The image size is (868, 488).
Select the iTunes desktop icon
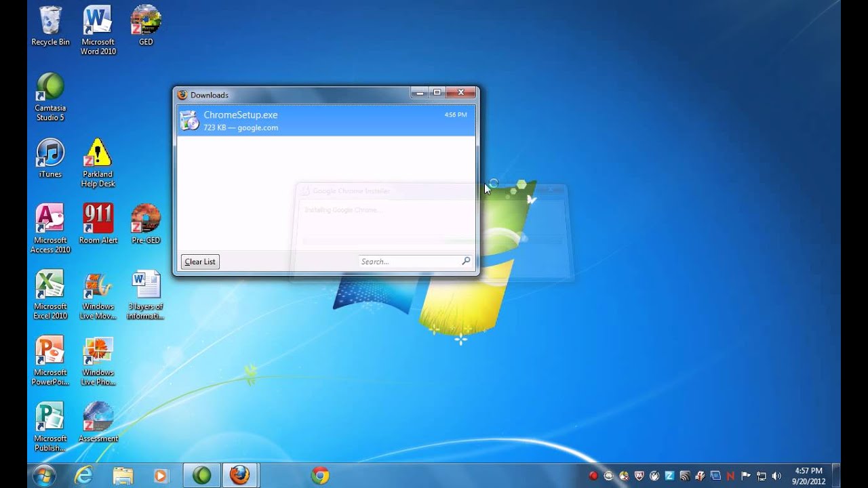click(x=50, y=159)
